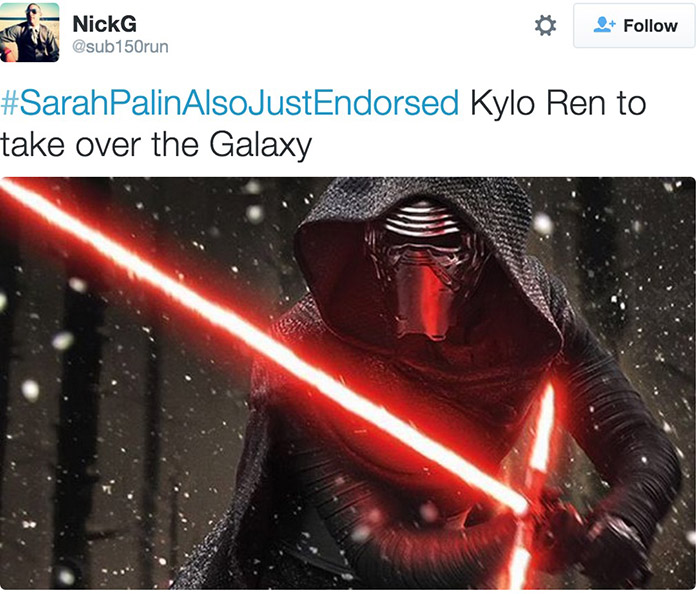Open the user actions dropdown via gear

(546, 25)
